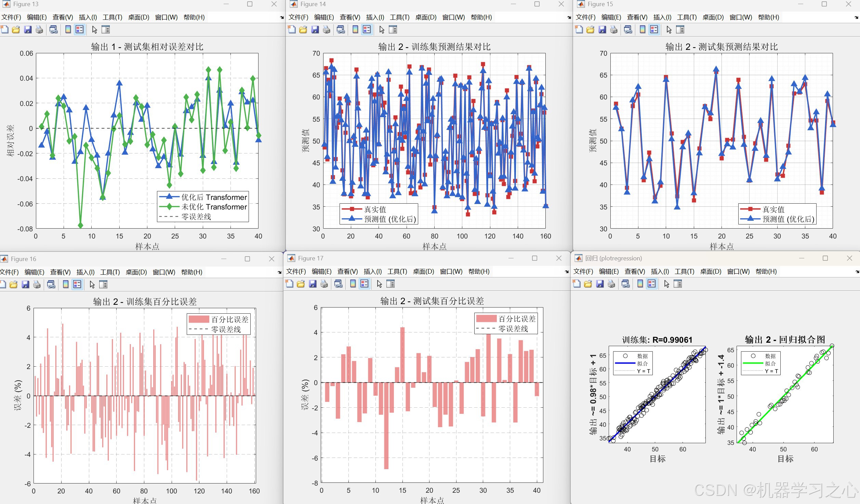Click New Figure icon in Figure 17

click(x=289, y=284)
